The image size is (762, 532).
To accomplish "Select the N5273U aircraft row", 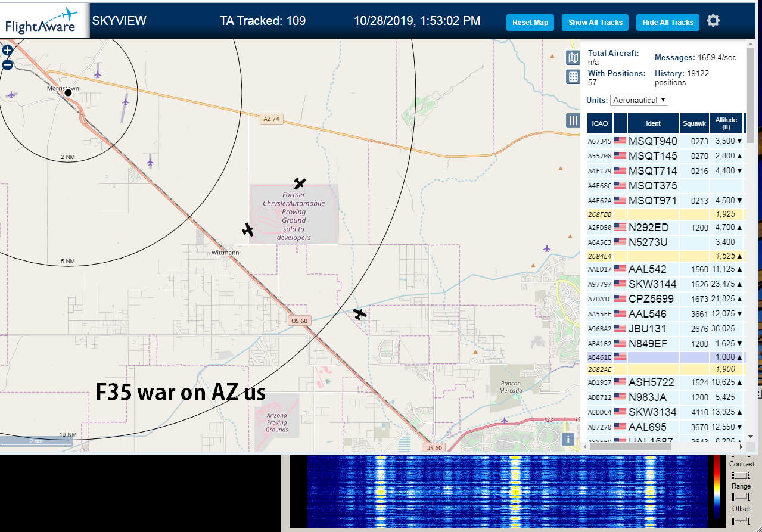I will click(665, 242).
